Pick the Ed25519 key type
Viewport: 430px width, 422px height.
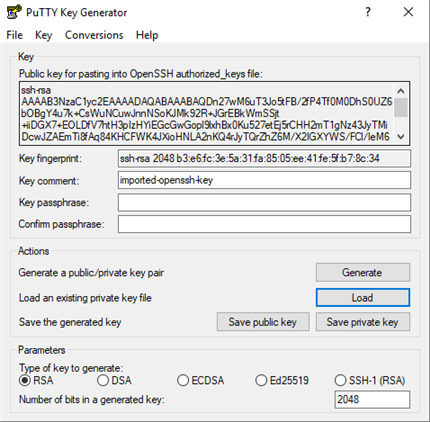coord(282,380)
